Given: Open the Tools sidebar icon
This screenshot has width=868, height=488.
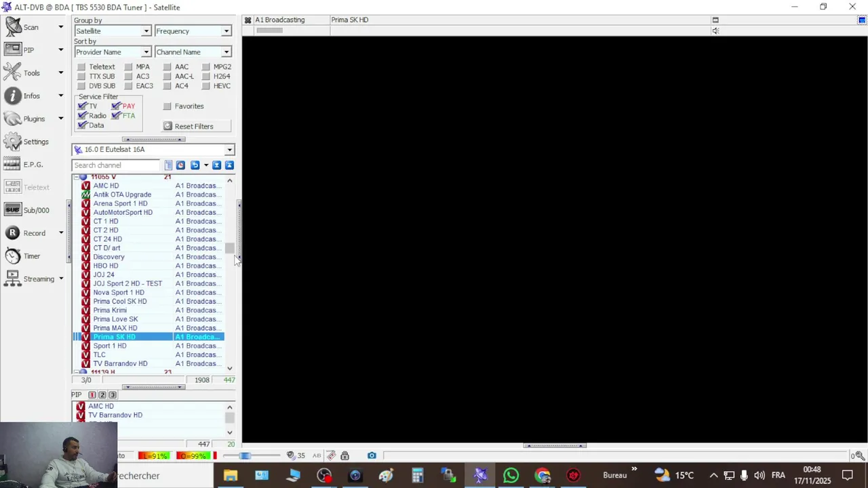Looking at the screenshot, I should point(13,73).
